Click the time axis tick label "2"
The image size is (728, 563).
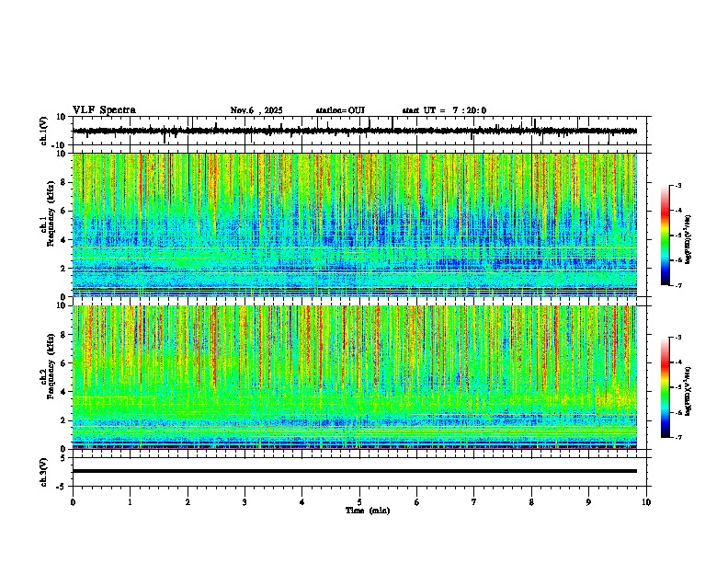pyautogui.click(x=188, y=502)
